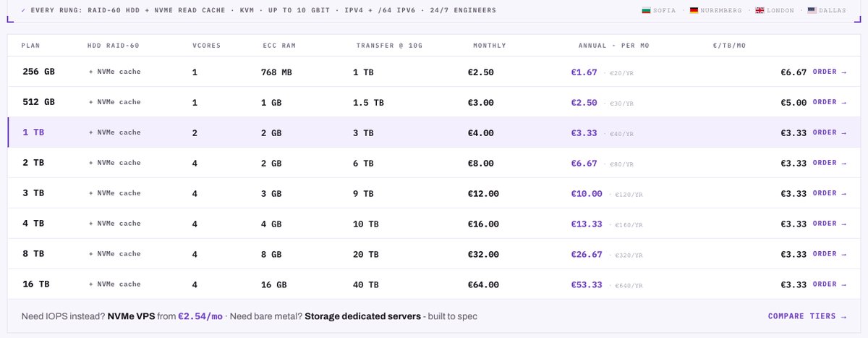Click the 1.5 TB transfer value
Screen dimensions: 868x338
[368, 102]
